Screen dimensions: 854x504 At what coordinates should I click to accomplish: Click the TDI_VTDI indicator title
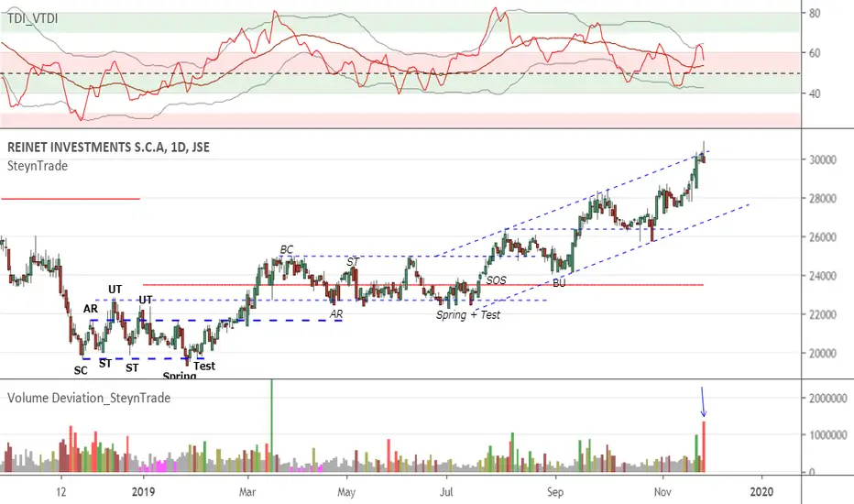(33, 18)
